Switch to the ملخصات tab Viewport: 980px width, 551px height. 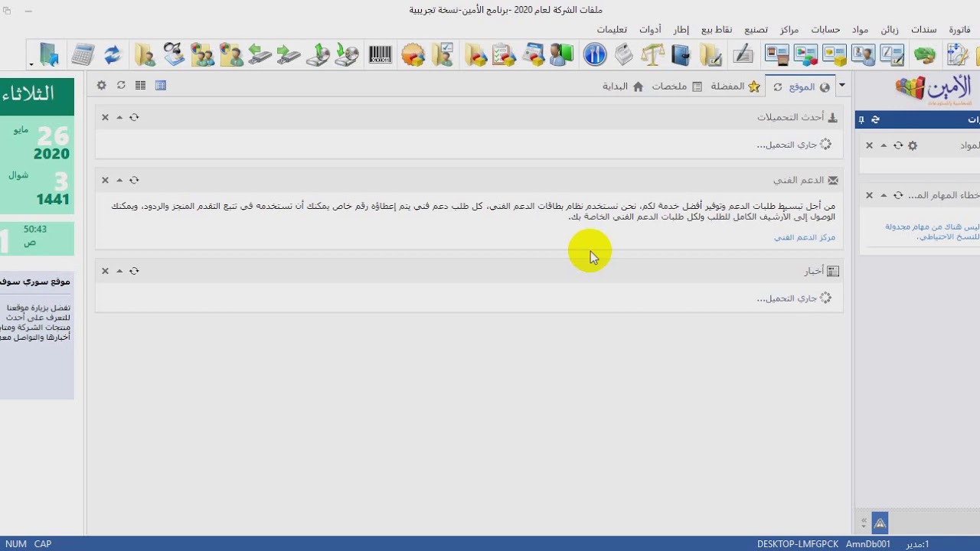[x=677, y=86]
